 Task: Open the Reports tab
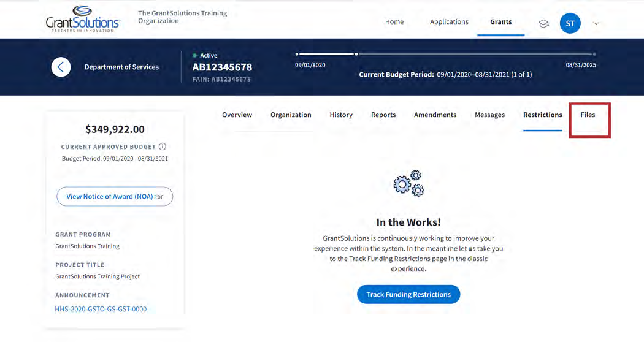[383, 115]
